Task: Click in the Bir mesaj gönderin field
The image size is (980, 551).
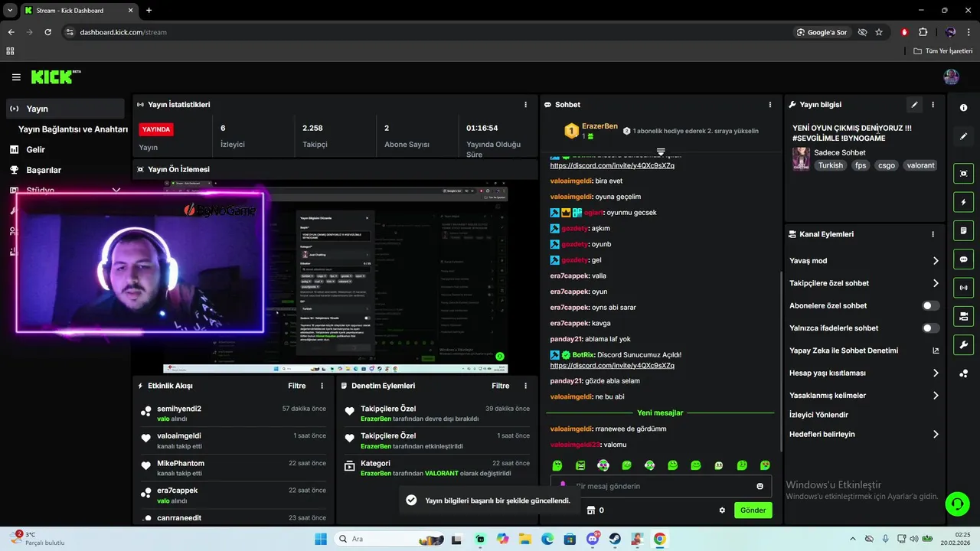Action: (x=660, y=486)
